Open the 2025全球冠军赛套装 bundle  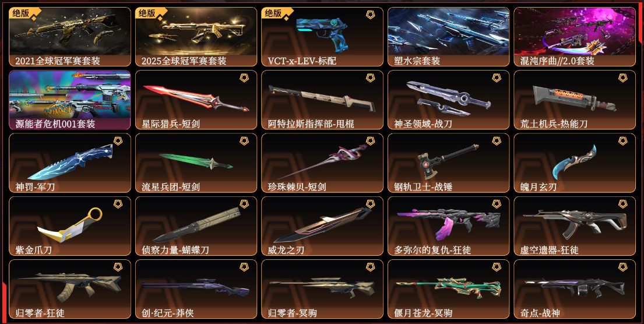(x=196, y=37)
